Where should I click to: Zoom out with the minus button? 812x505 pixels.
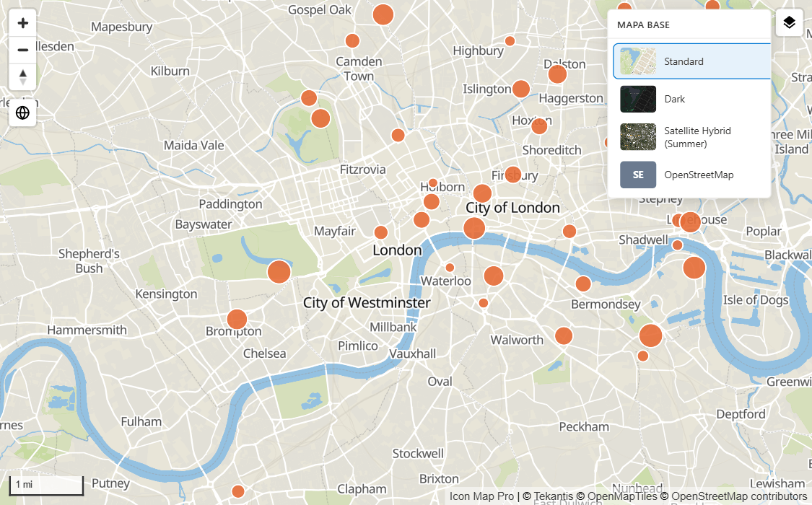[23, 50]
